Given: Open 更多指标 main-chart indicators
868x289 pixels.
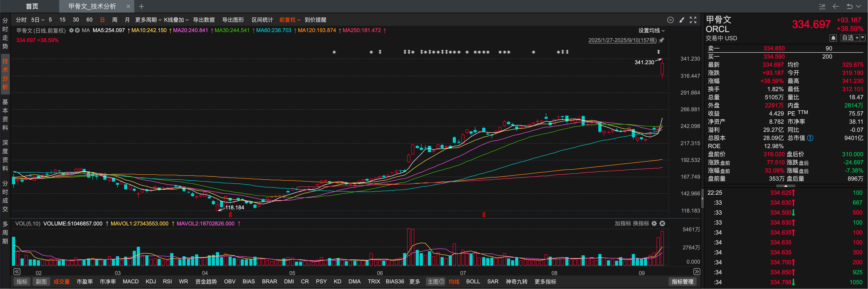Looking at the screenshot, I should coord(545,281).
